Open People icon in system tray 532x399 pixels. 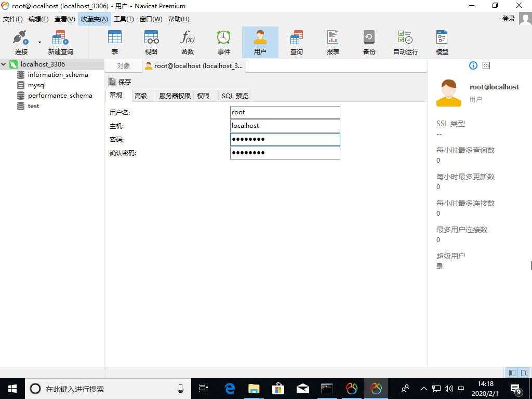pyautogui.click(x=405, y=389)
